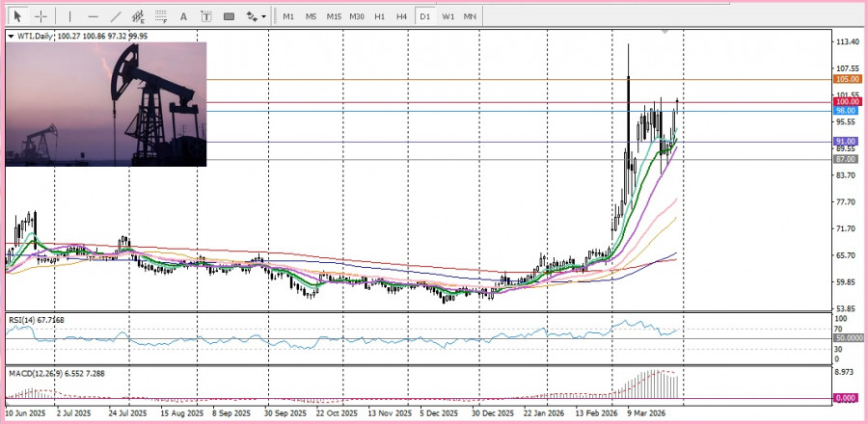Click the MN monthly timeframe button
This screenshot has height=424, width=868.
click(x=470, y=16)
